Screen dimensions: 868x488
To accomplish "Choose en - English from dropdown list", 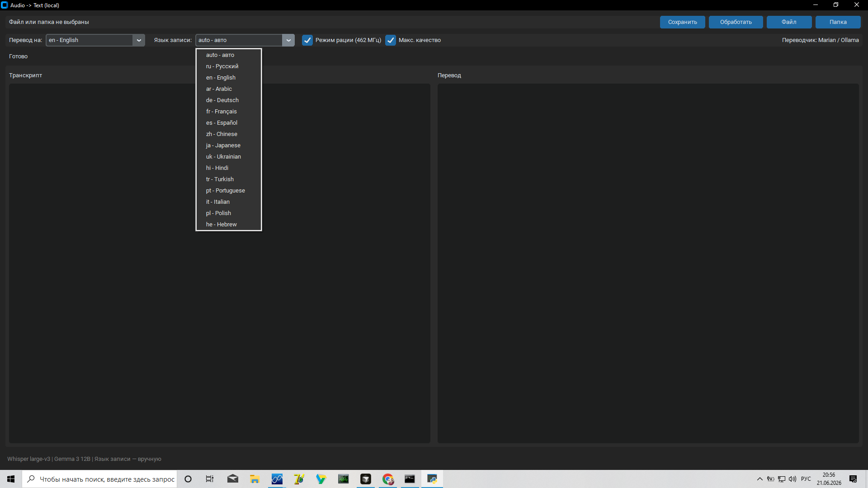I will 229,78.
